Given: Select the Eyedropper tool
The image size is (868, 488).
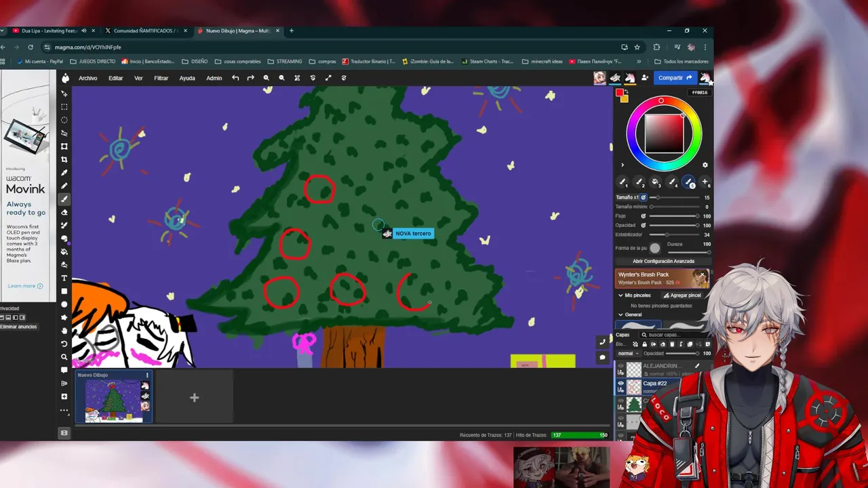Looking at the screenshot, I should pyautogui.click(x=64, y=173).
